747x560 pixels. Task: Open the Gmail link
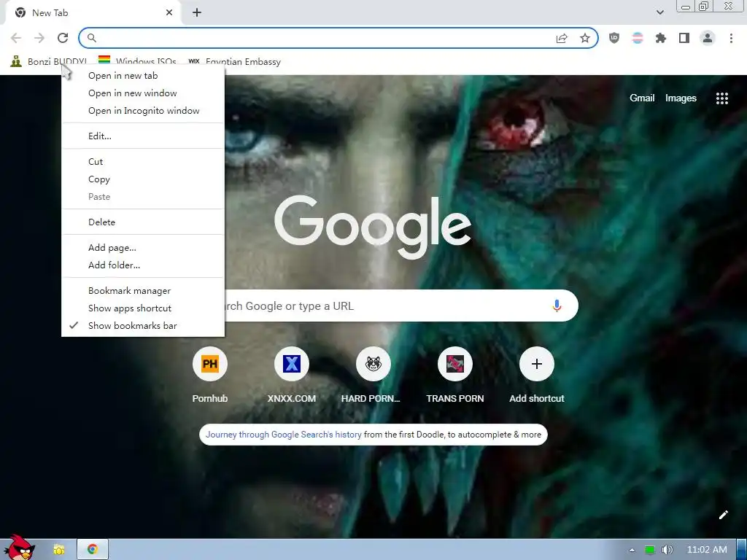[642, 98]
